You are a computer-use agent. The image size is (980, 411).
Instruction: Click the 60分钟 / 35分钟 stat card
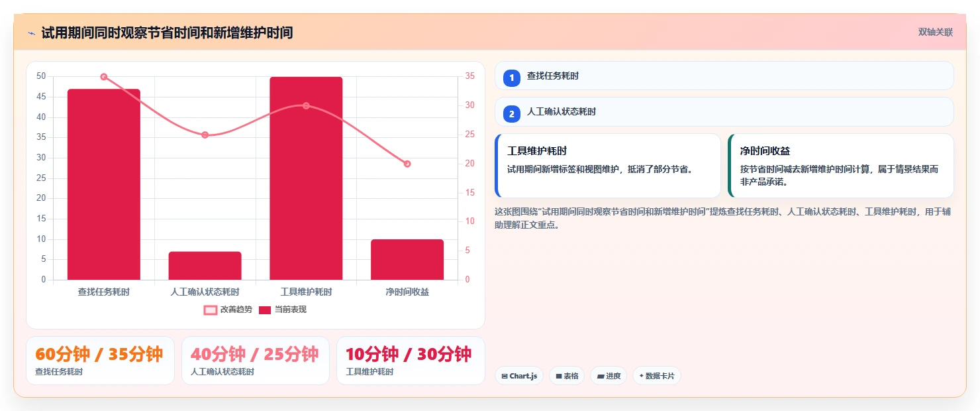[100, 361]
